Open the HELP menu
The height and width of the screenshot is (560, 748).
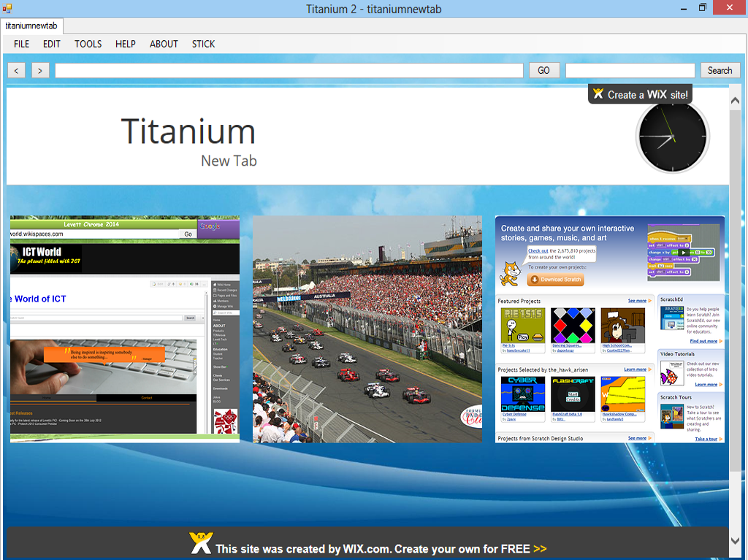[x=126, y=44]
